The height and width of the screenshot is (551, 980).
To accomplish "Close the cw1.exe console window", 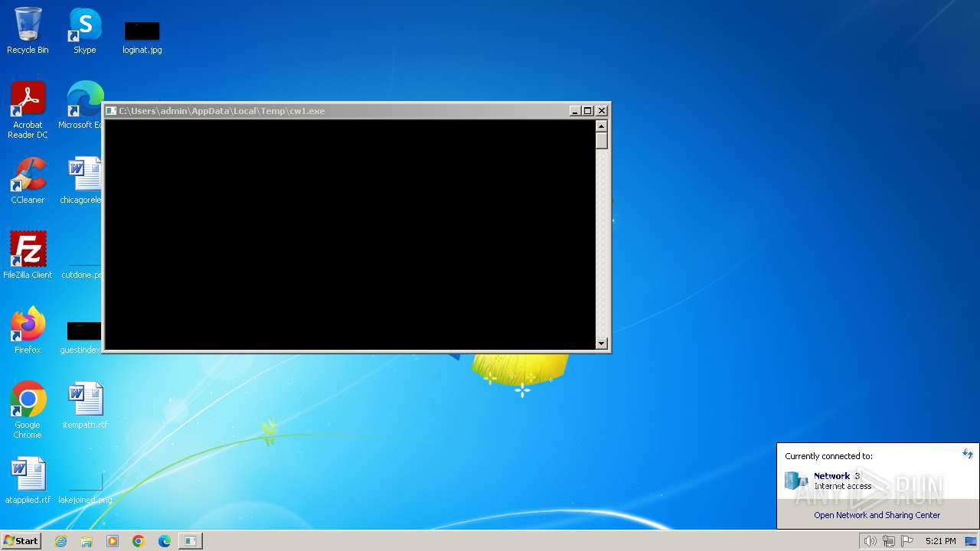I will click(x=602, y=111).
